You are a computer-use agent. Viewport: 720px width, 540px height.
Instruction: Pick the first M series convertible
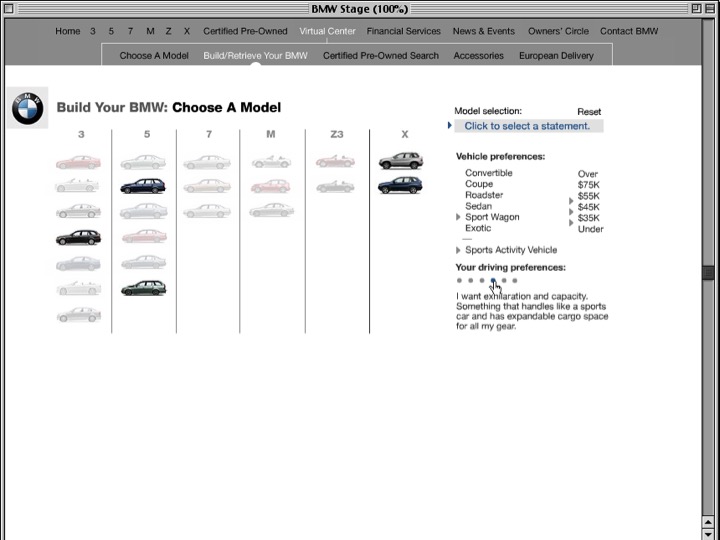(x=271, y=161)
